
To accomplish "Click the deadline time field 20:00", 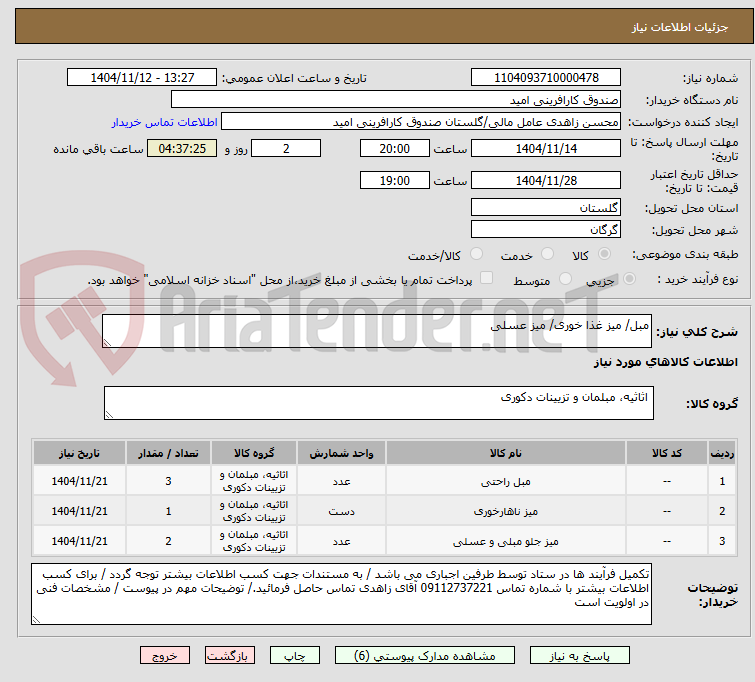I will pyautogui.click(x=395, y=148).
